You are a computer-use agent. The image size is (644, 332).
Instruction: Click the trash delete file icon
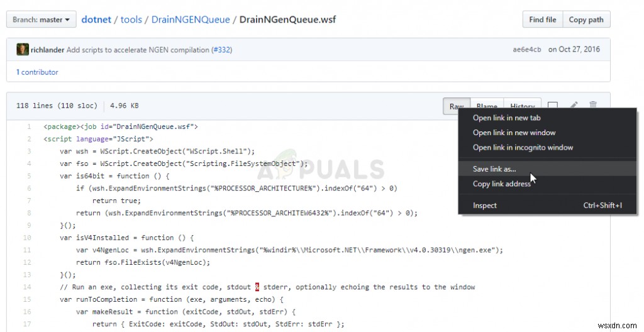click(x=593, y=105)
